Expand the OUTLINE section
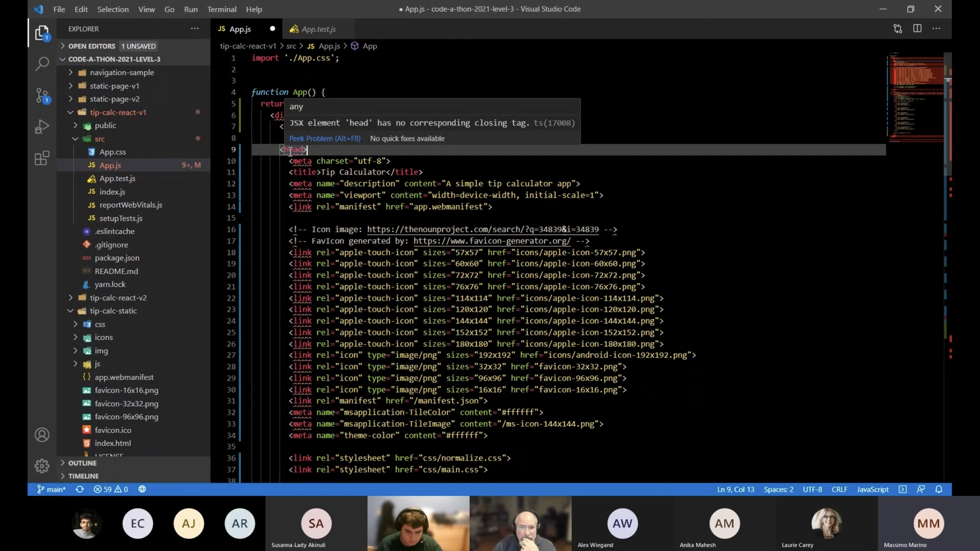This screenshot has height=551, width=980. coord(82,463)
